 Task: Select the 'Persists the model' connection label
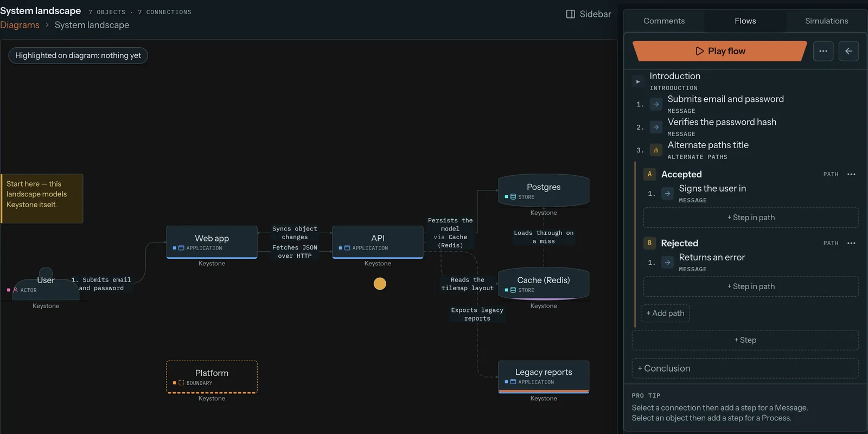point(450,233)
